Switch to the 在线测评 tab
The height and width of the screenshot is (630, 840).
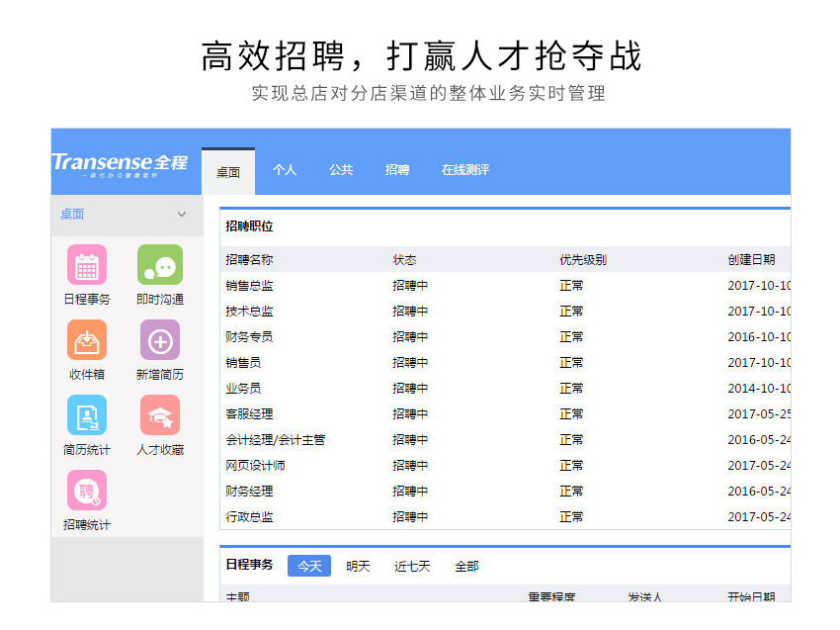point(465,170)
